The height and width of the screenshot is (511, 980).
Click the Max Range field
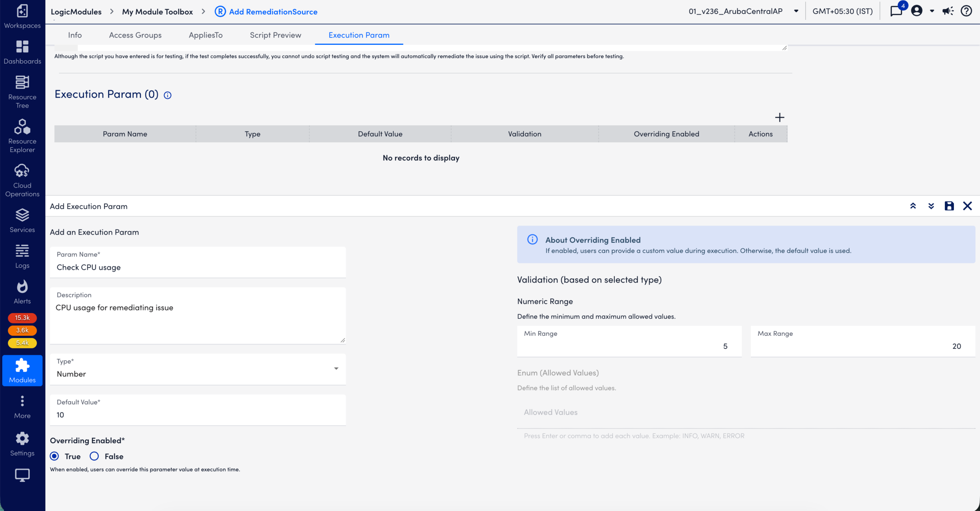(863, 341)
